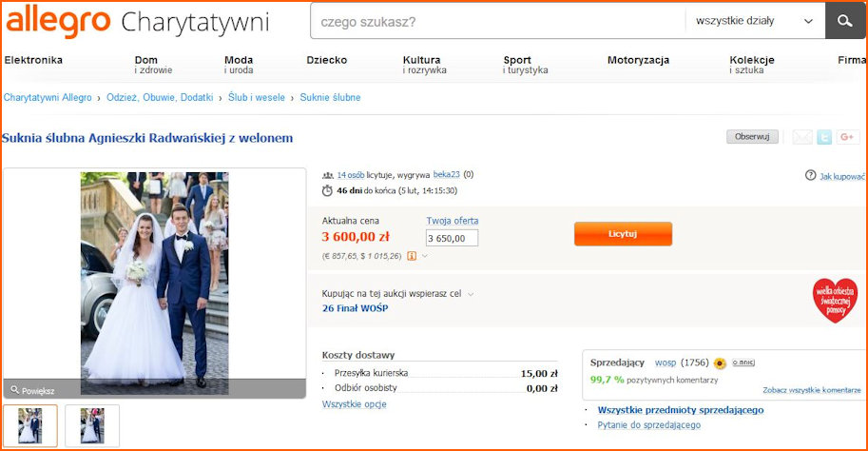Click the WOŚP red heart logo
The width and height of the screenshot is (868, 451).
tap(835, 301)
